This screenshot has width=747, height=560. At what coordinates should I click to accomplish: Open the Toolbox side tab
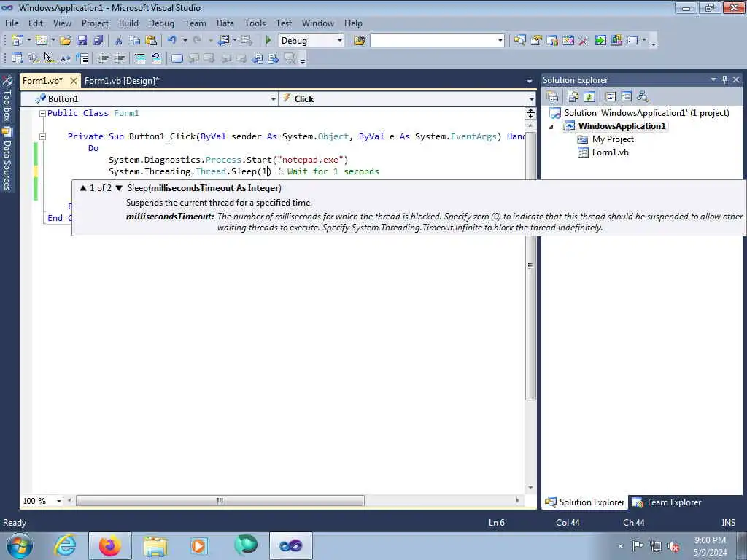(7, 98)
